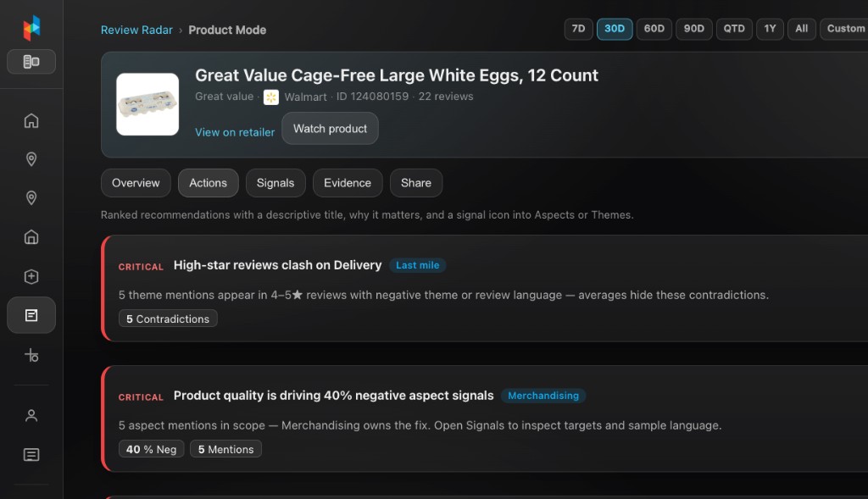Select the 1Y time range

point(770,29)
